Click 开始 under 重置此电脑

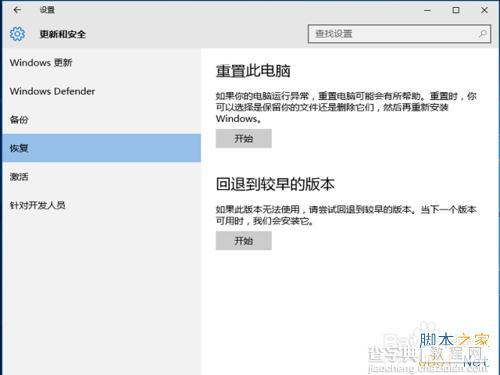[x=244, y=138]
